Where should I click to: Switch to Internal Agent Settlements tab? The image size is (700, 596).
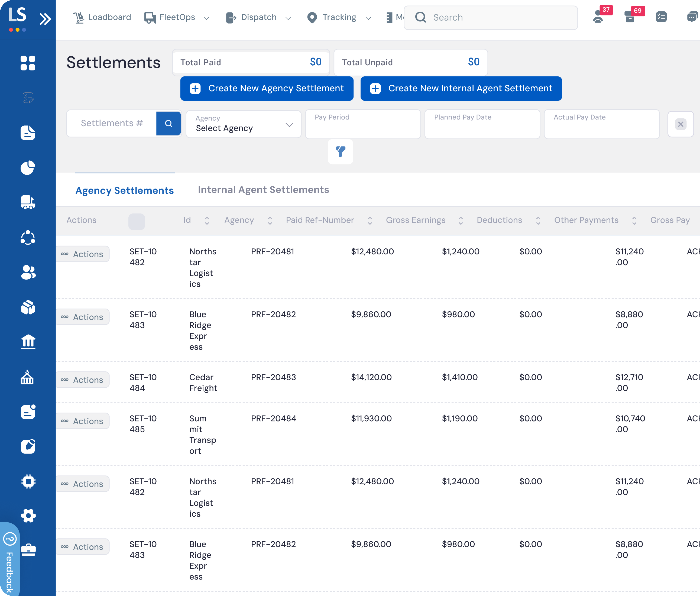[x=264, y=190]
